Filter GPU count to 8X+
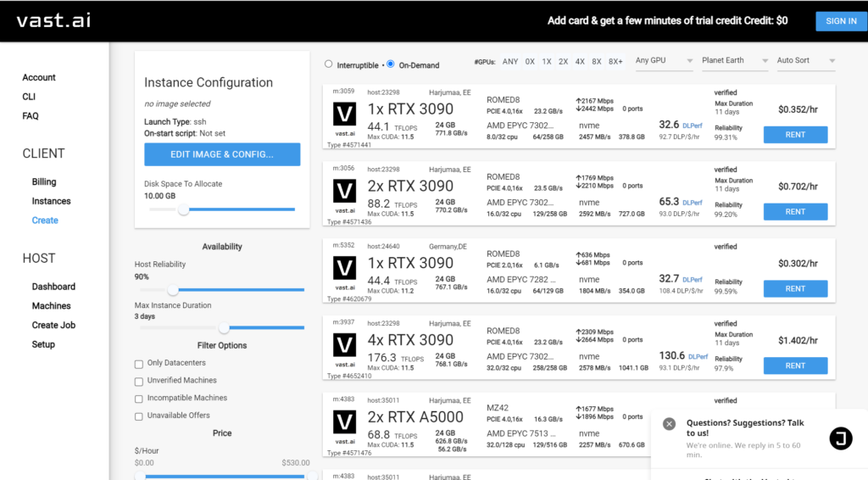The width and height of the screenshot is (868, 480). [615, 61]
